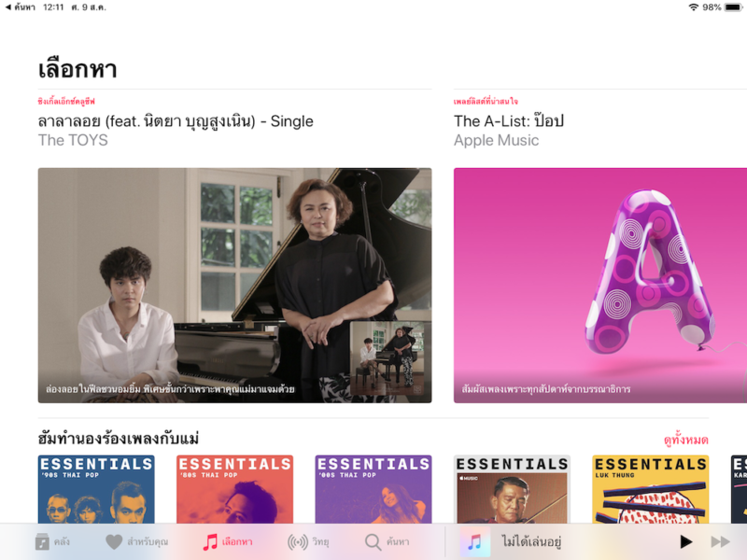Open the piano photo featured banner

click(235, 286)
